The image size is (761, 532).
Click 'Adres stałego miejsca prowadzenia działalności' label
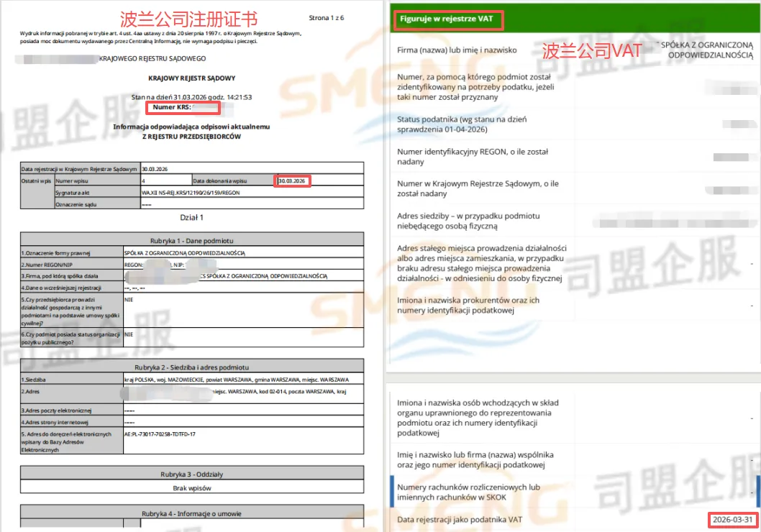coord(481,263)
